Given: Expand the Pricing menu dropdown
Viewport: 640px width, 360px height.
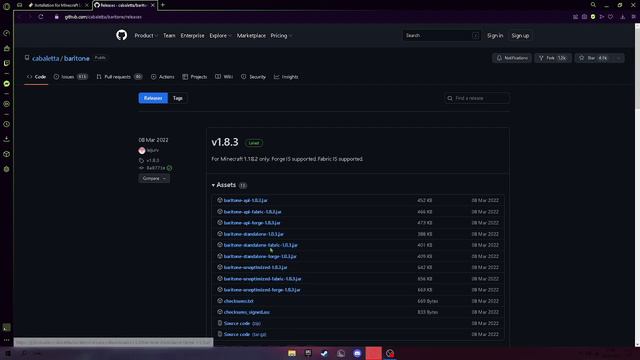Looking at the screenshot, I should [x=281, y=36].
